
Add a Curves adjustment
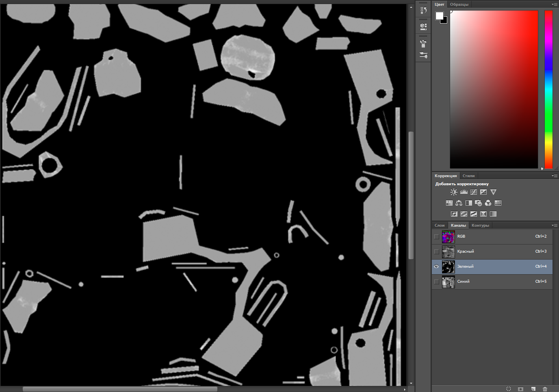tap(474, 192)
